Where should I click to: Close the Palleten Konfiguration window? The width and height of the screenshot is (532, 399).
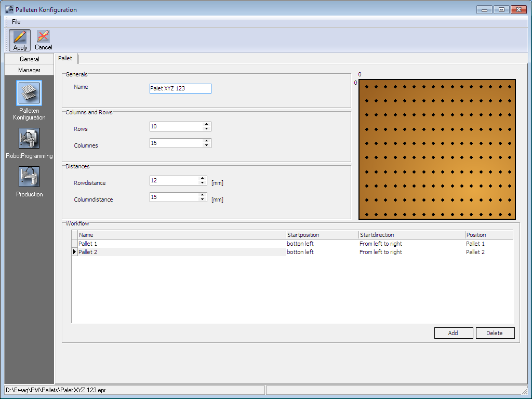click(518, 10)
